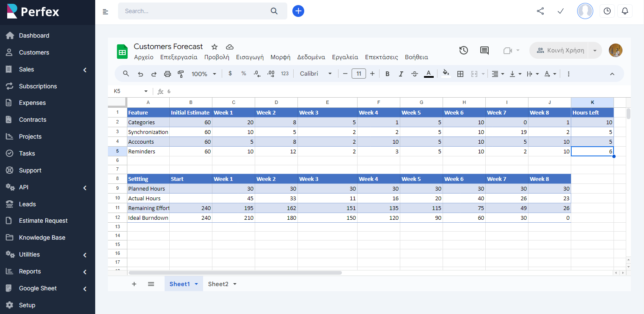The width and height of the screenshot is (644, 314).
Task: Toggle strikethrough formatting
Action: click(x=415, y=74)
